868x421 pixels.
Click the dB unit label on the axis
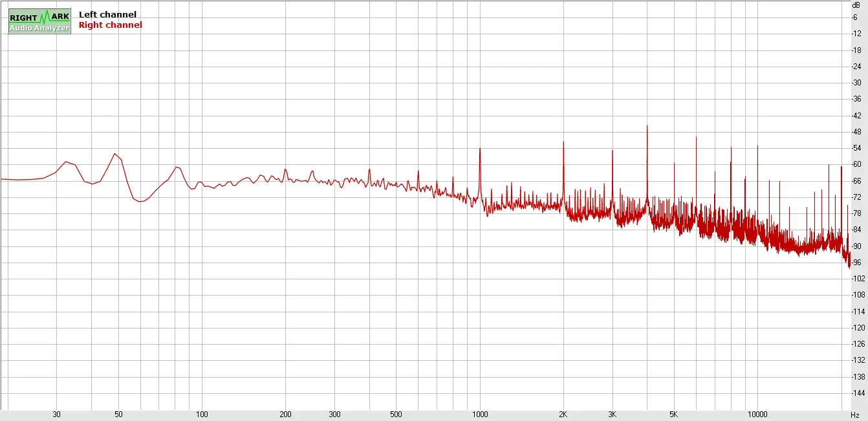pos(856,5)
